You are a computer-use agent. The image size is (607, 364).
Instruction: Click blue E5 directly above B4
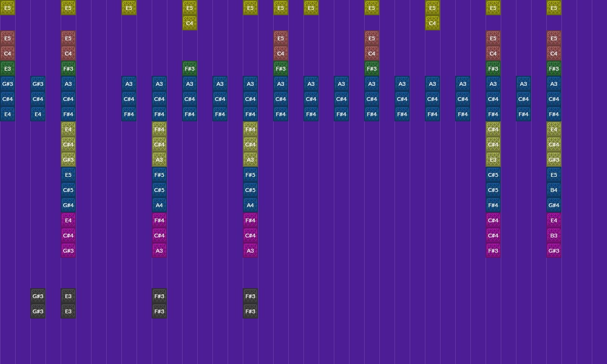554,175
